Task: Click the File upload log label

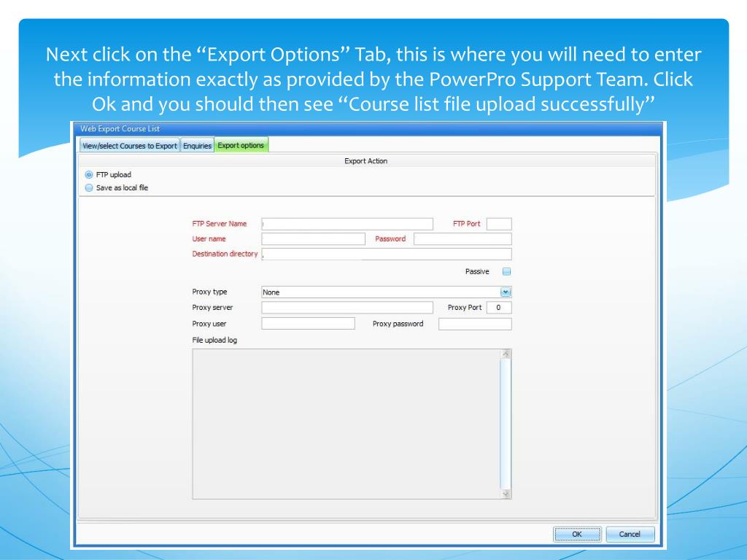Action: click(214, 340)
